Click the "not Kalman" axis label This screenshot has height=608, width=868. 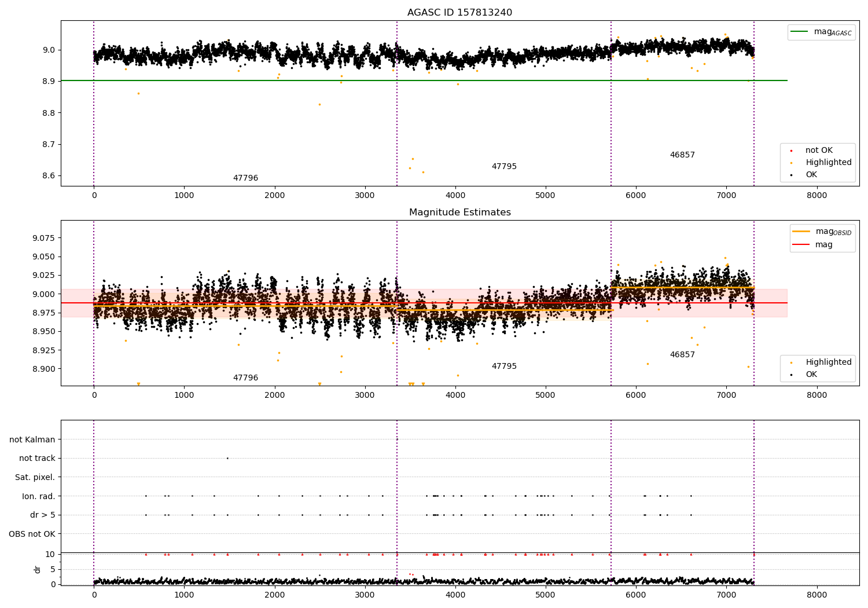click(x=32, y=440)
